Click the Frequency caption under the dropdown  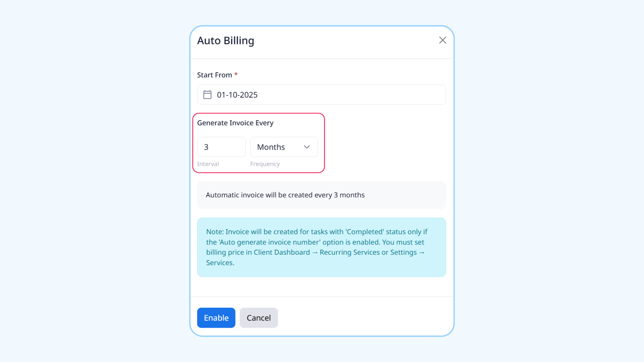[265, 164]
